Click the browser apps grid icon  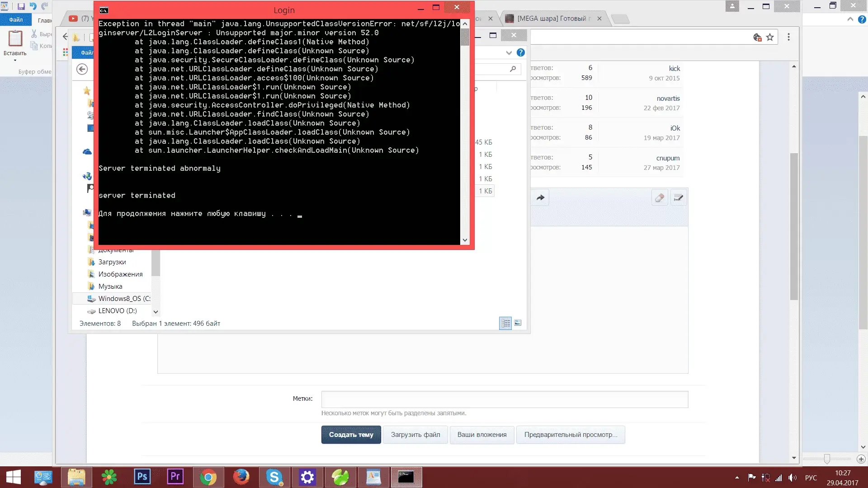point(66,52)
